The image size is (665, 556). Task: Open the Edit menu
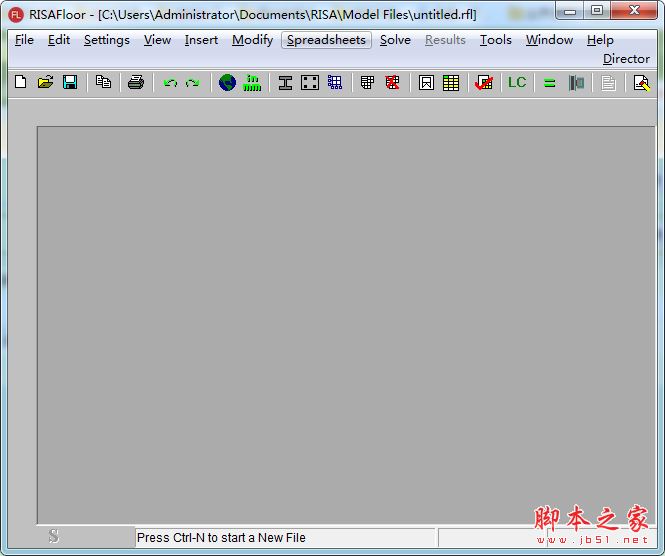click(x=59, y=40)
